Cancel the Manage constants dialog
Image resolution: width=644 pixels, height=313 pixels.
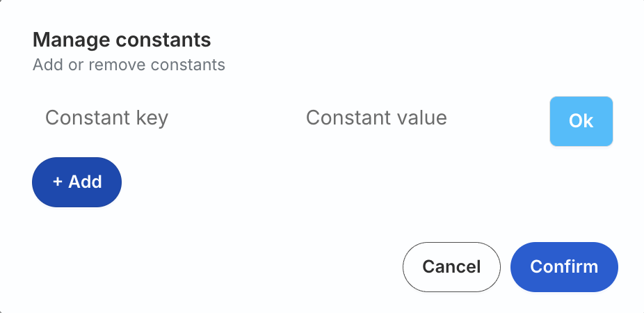(x=451, y=267)
